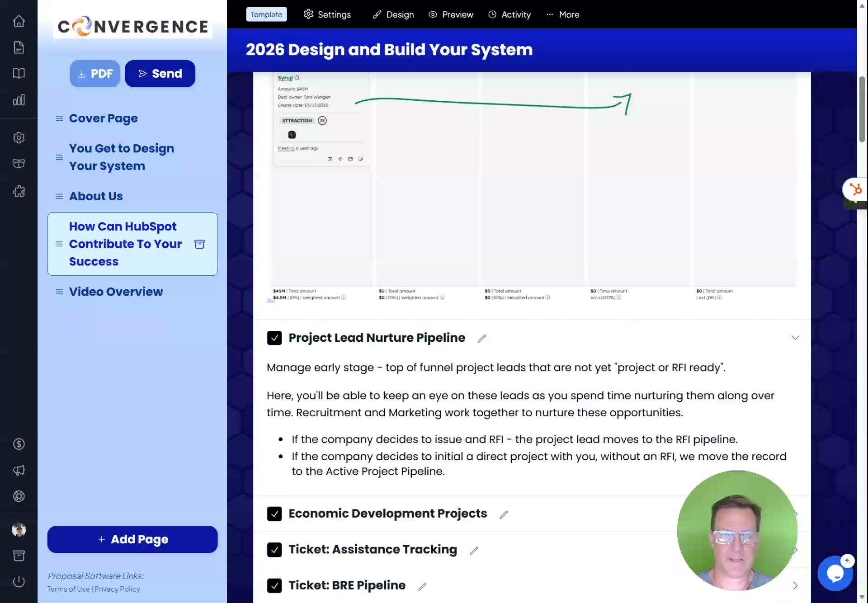
Task: Open the Home icon in the left rail
Action: coord(19,21)
